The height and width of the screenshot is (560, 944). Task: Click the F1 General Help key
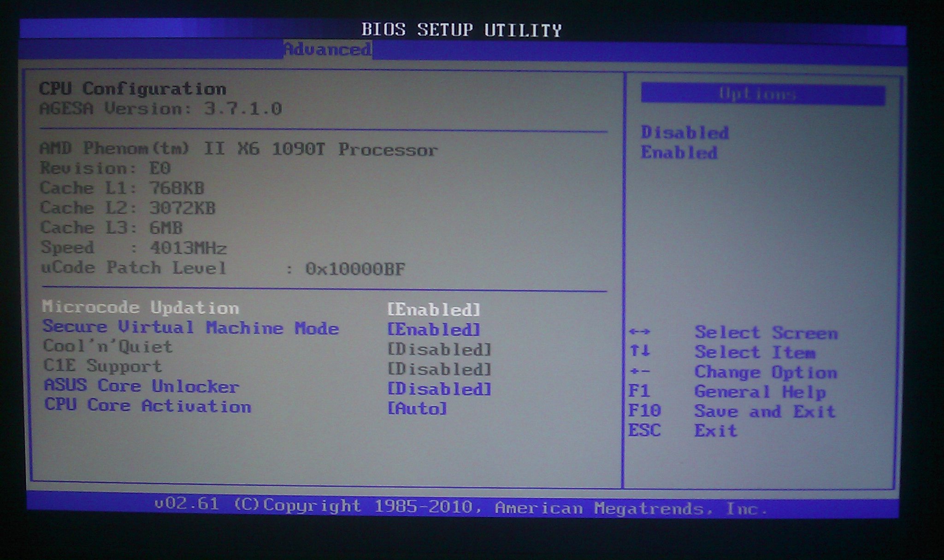[639, 391]
